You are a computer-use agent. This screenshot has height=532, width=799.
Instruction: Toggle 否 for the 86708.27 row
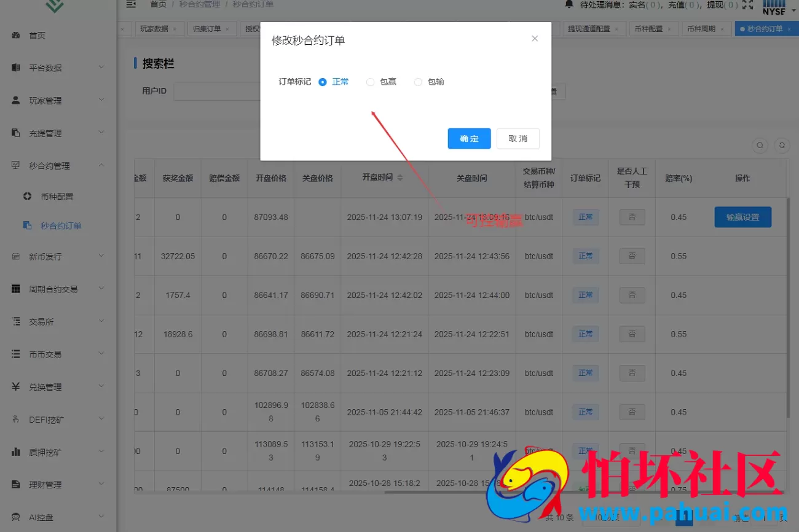coord(632,373)
